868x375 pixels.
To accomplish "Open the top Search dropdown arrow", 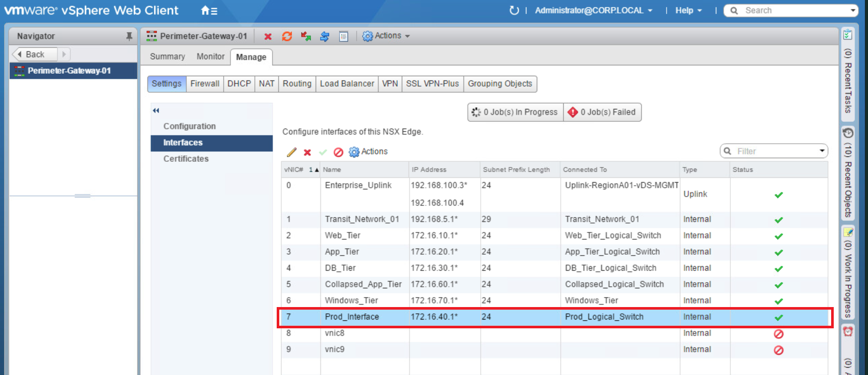I will click(x=853, y=10).
